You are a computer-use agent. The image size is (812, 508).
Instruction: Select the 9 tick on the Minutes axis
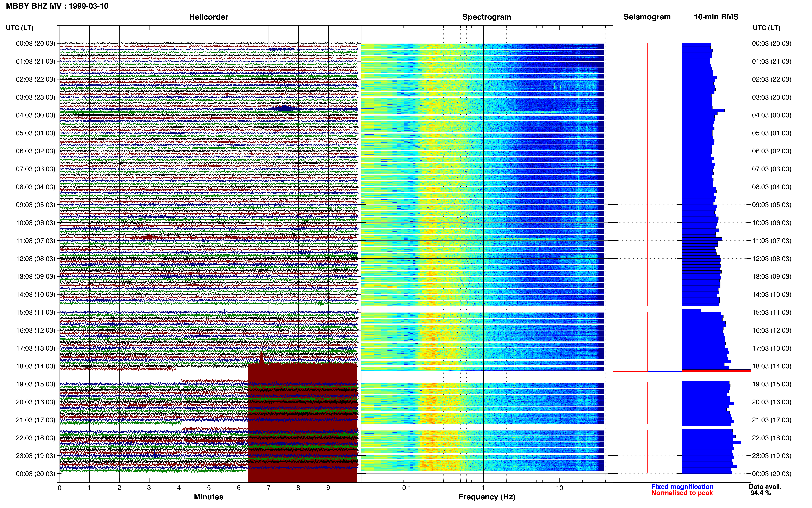pyautogui.click(x=328, y=488)
